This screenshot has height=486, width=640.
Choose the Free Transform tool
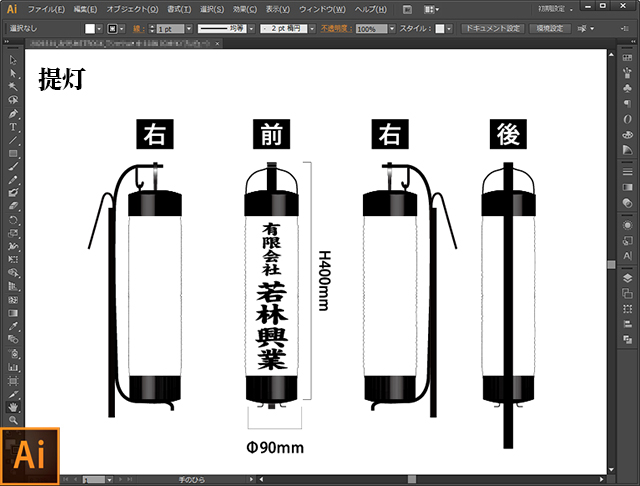[13, 260]
